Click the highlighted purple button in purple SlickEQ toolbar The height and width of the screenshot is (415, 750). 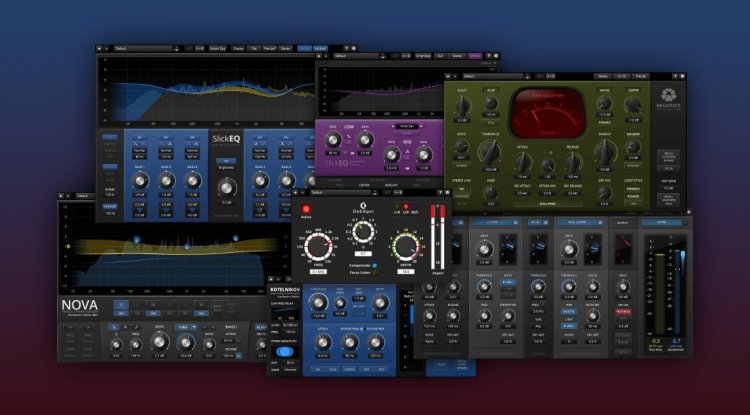tap(475, 56)
